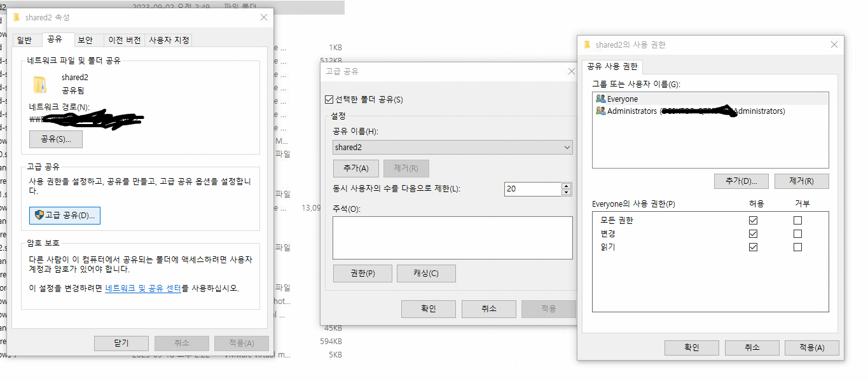Click the 네트워크 경로(N) label

[60, 107]
